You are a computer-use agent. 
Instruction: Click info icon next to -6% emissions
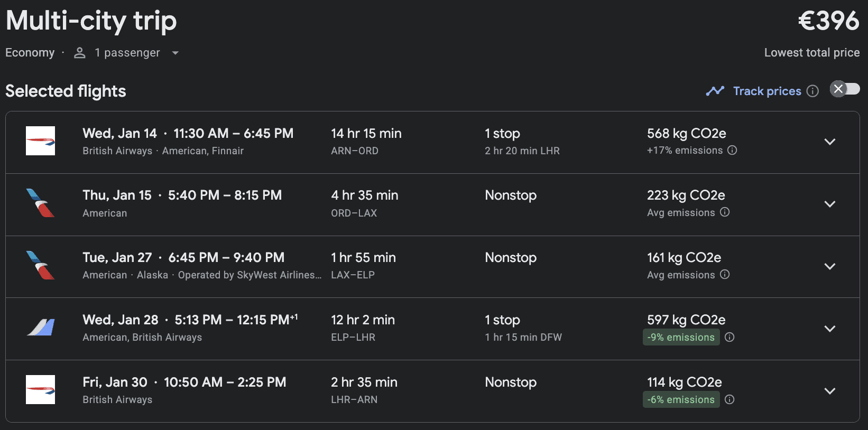tap(730, 399)
